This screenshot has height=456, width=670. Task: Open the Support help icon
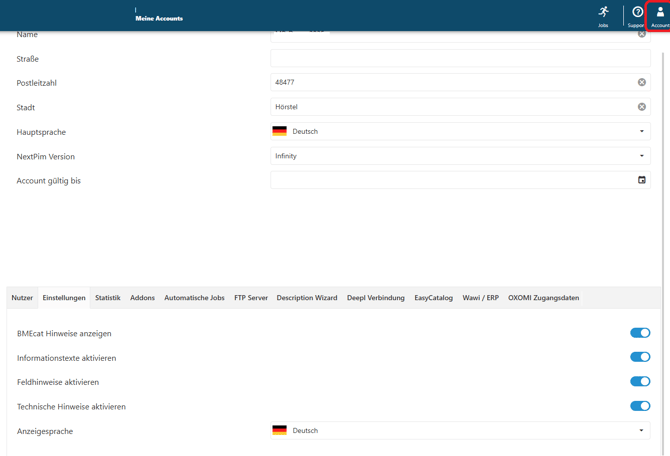[x=637, y=13]
